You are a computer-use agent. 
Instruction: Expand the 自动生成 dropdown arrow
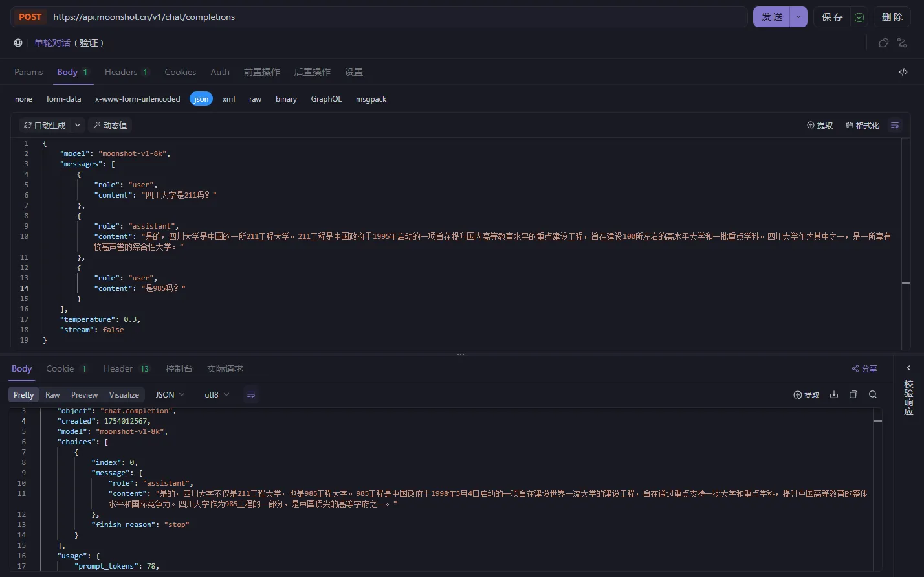(78, 125)
